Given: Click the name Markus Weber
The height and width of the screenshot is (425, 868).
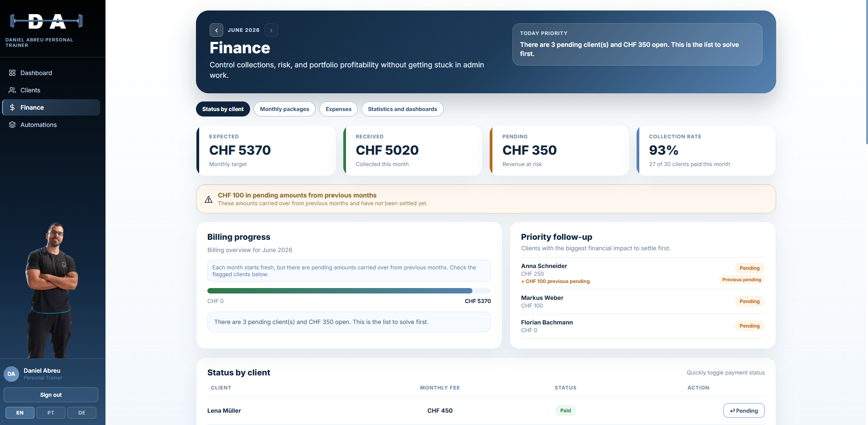Looking at the screenshot, I should (542, 298).
